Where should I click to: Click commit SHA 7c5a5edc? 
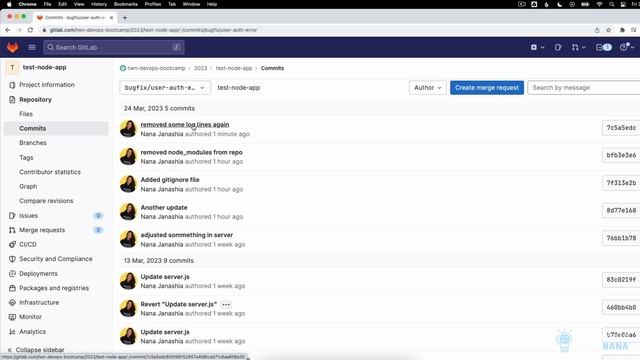point(621,128)
